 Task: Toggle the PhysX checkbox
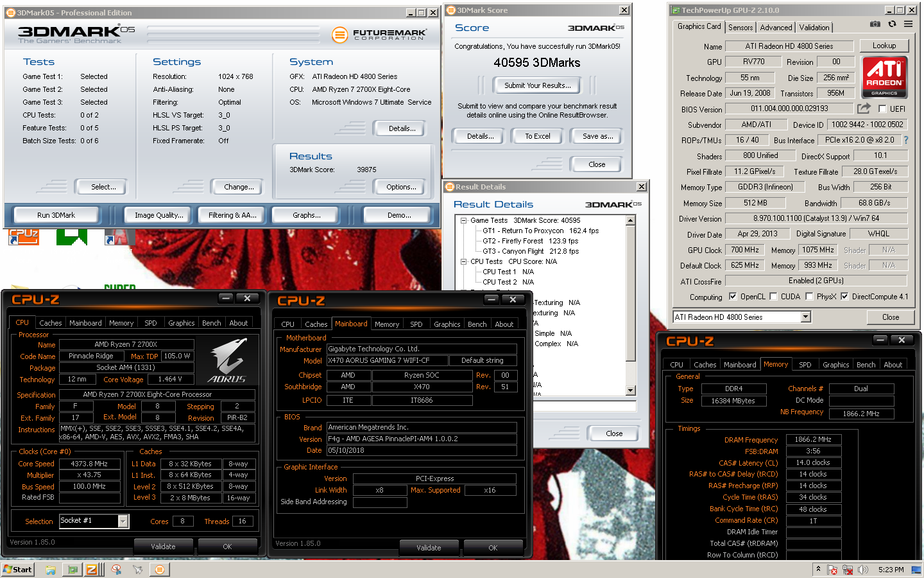809,297
